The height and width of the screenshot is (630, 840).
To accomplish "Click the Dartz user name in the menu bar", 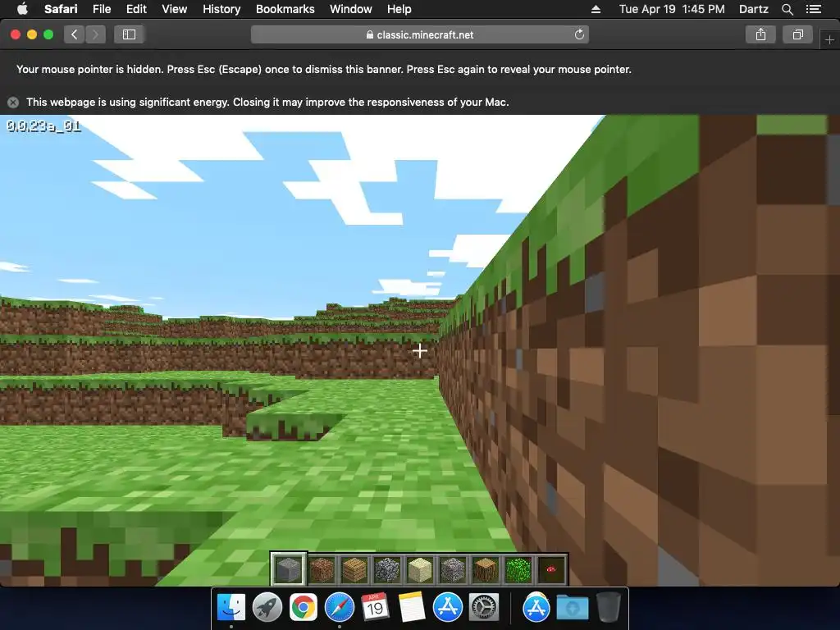I will (754, 9).
